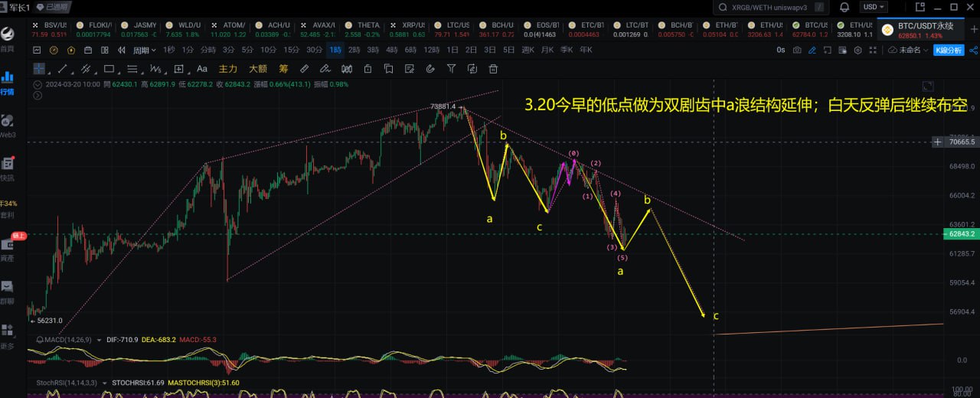Click the filter funnel icon in drawing toolbar
This screenshot has height=398, width=980.
(x=451, y=68)
